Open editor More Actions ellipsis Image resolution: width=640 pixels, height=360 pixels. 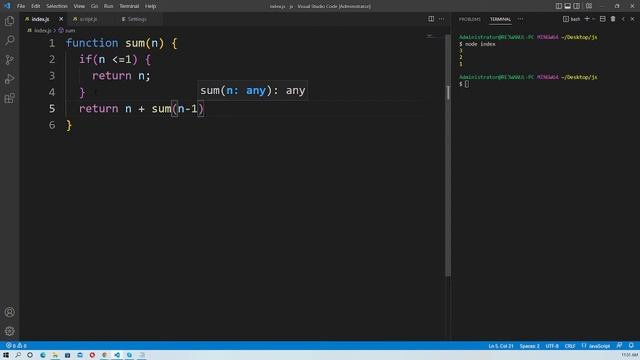point(441,19)
